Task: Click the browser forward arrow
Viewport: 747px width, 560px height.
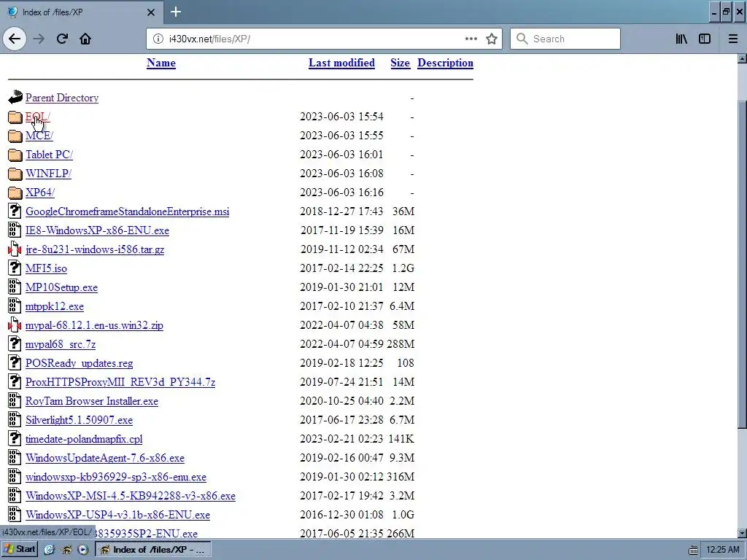Action: click(39, 39)
